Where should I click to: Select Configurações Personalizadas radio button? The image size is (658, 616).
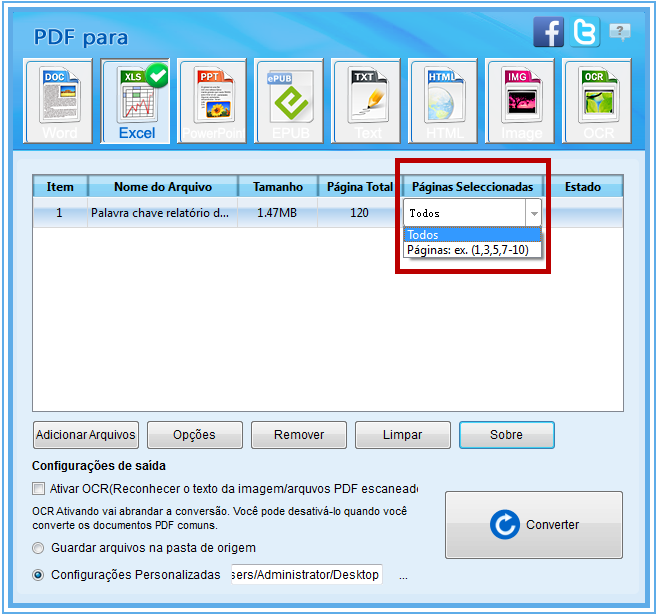(x=38, y=575)
